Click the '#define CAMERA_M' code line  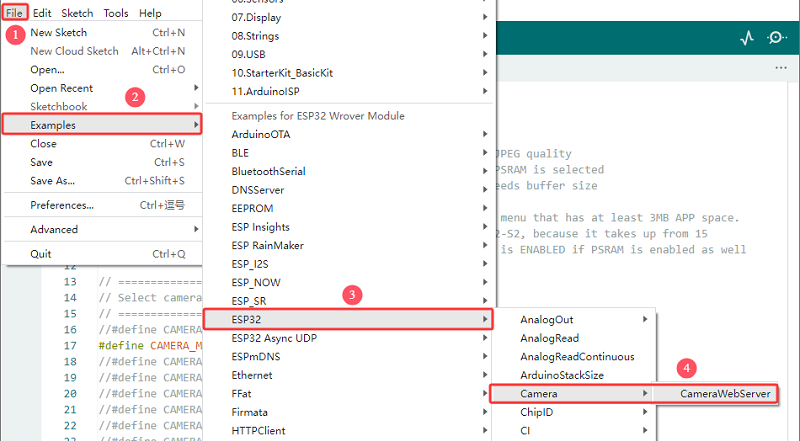(150, 346)
